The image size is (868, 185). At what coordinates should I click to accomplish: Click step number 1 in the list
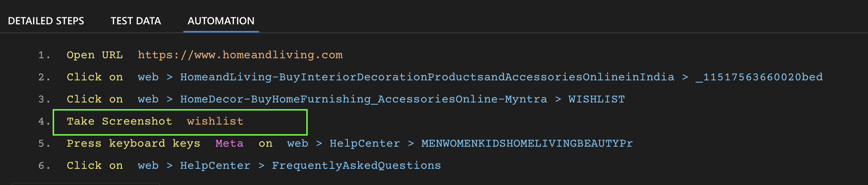44,55
